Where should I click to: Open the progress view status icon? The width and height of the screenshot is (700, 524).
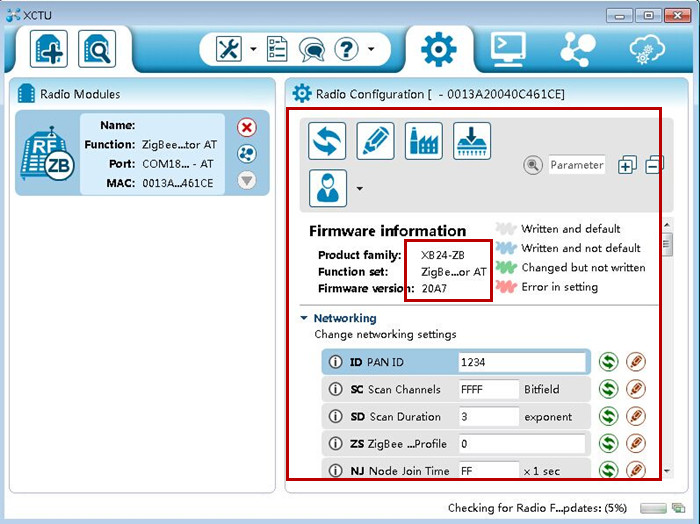(679, 508)
